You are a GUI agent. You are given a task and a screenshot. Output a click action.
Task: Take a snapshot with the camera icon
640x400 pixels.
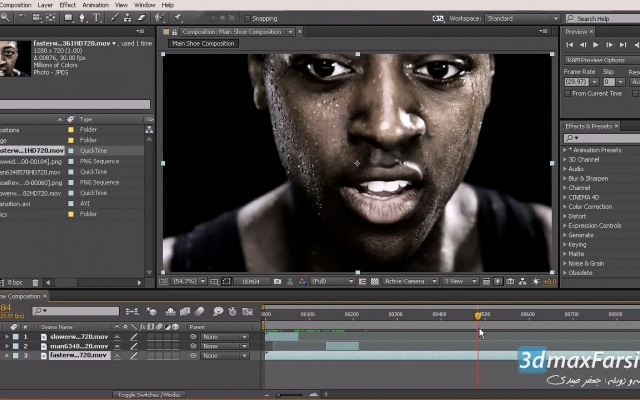tap(278, 282)
